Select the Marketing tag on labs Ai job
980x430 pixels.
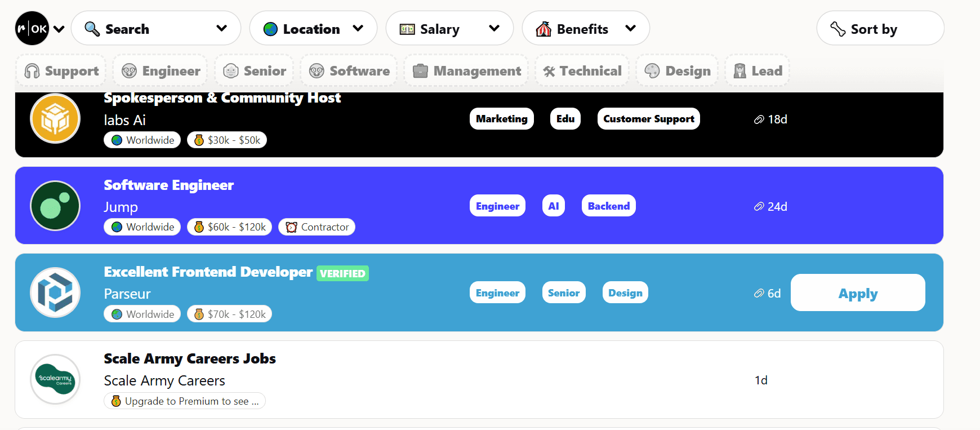tap(502, 119)
